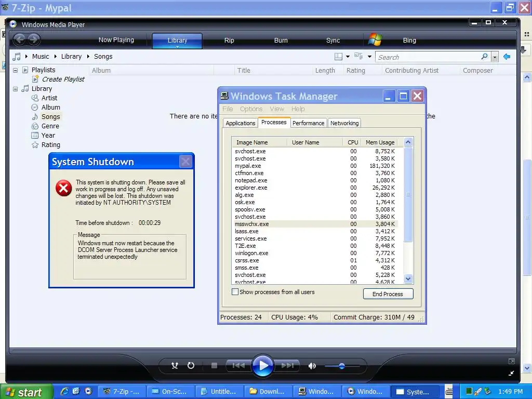
Task: Stop playback with the Stop button
Action: 214,365
